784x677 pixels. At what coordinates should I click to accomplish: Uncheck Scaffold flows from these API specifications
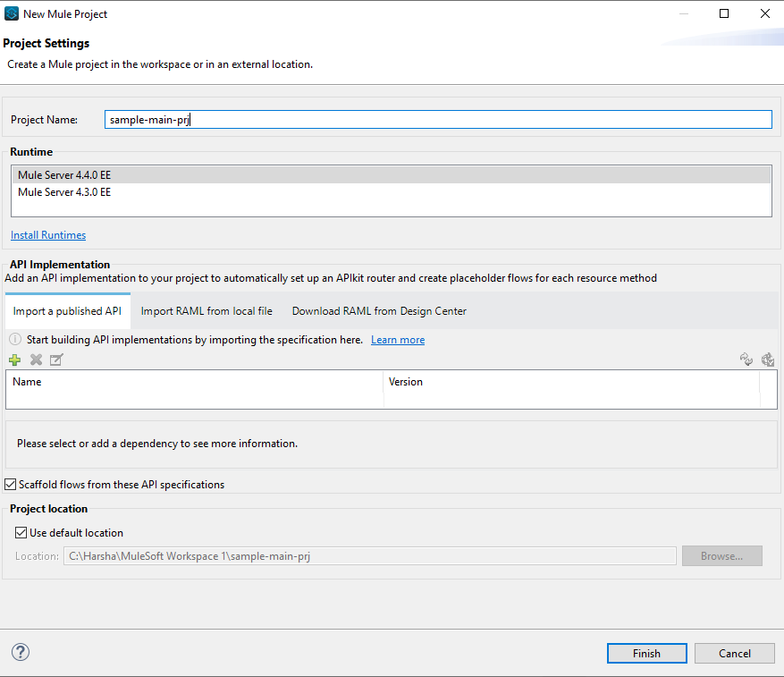[x=9, y=483]
